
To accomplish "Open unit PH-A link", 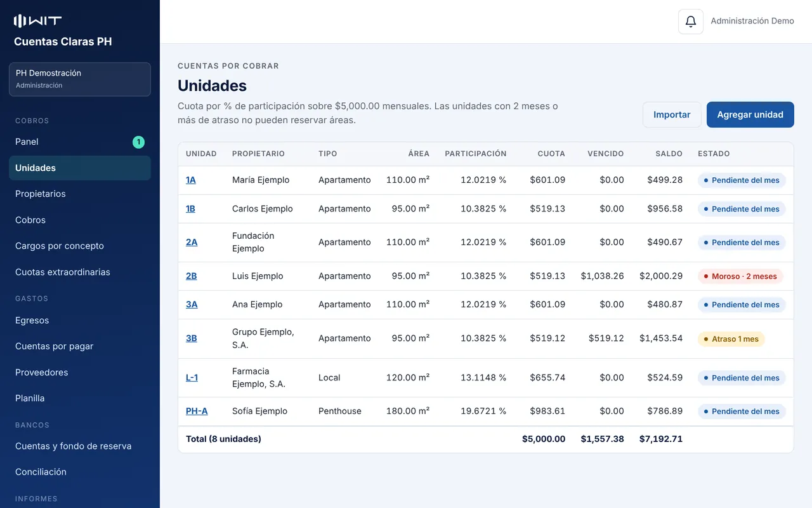I will click(x=197, y=411).
